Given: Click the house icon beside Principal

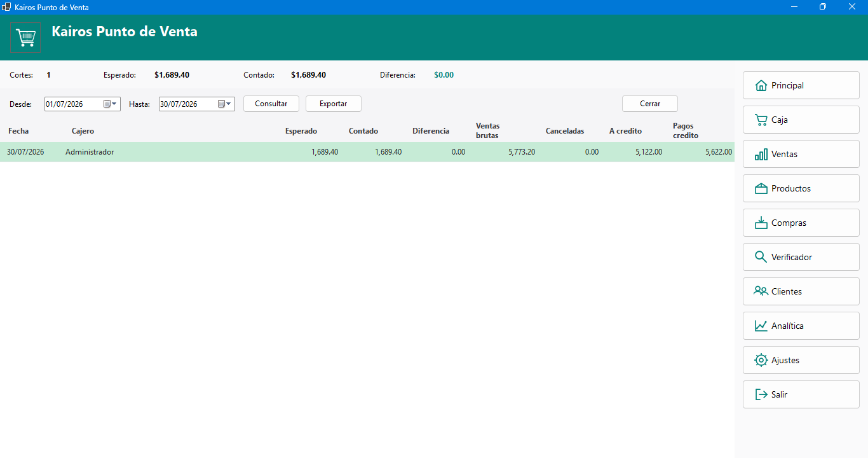Looking at the screenshot, I should pyautogui.click(x=761, y=85).
